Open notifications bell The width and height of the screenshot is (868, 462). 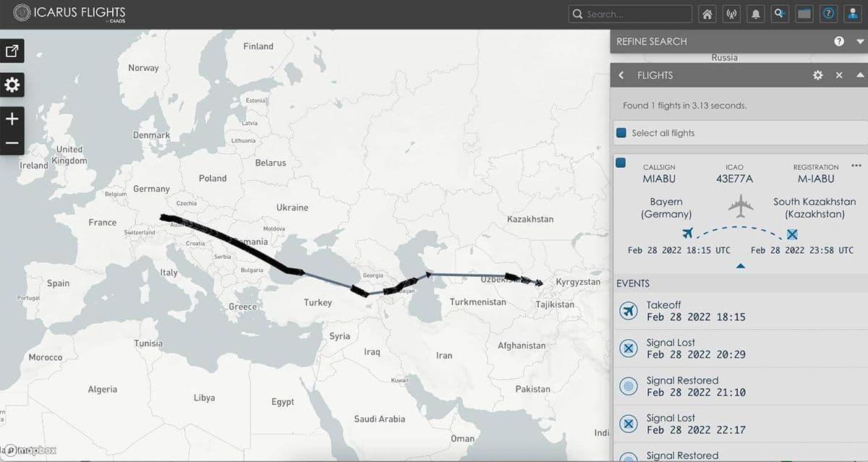point(755,14)
